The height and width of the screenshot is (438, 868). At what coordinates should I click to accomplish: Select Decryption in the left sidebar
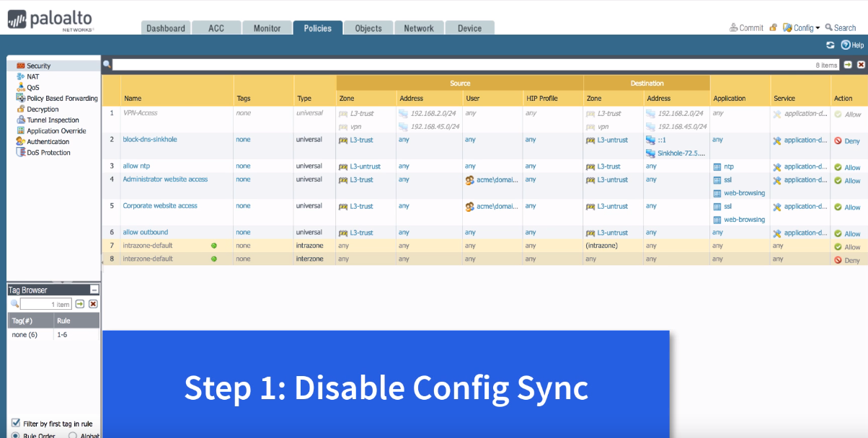pyautogui.click(x=43, y=109)
